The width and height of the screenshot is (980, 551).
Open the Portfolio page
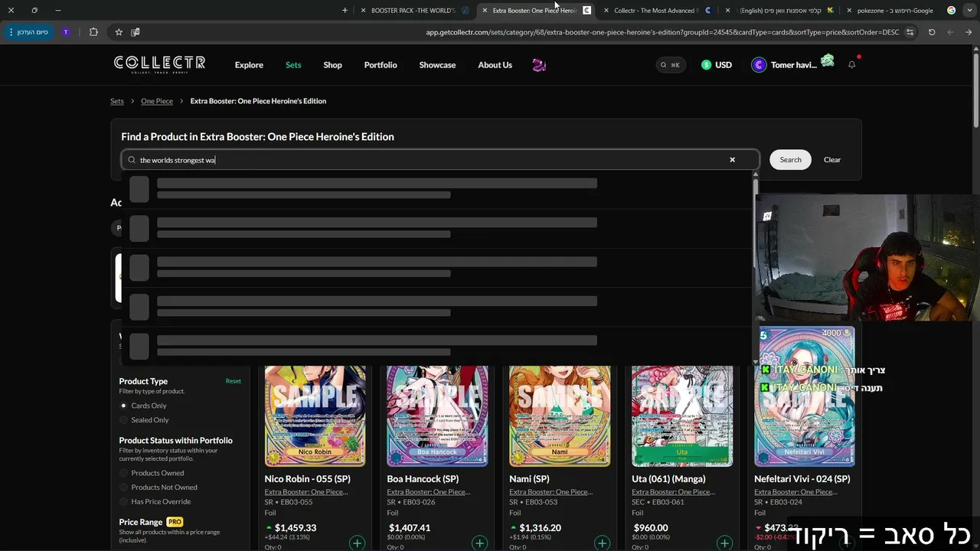pos(381,65)
